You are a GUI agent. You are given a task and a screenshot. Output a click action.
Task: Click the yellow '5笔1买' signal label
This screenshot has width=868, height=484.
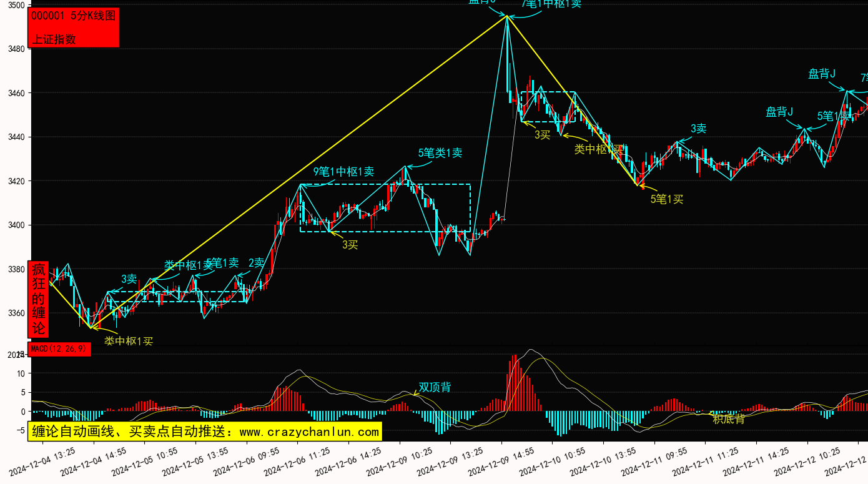(667, 199)
